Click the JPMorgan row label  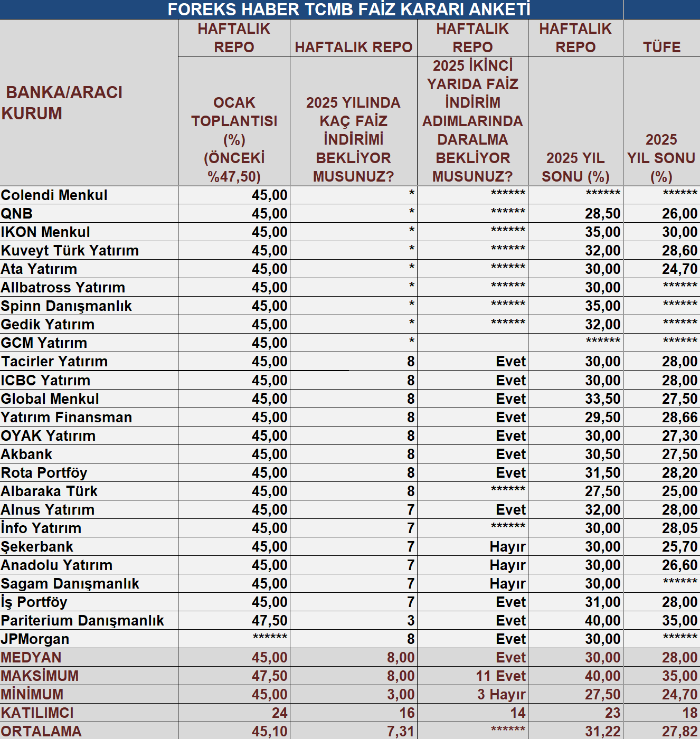coord(35,639)
